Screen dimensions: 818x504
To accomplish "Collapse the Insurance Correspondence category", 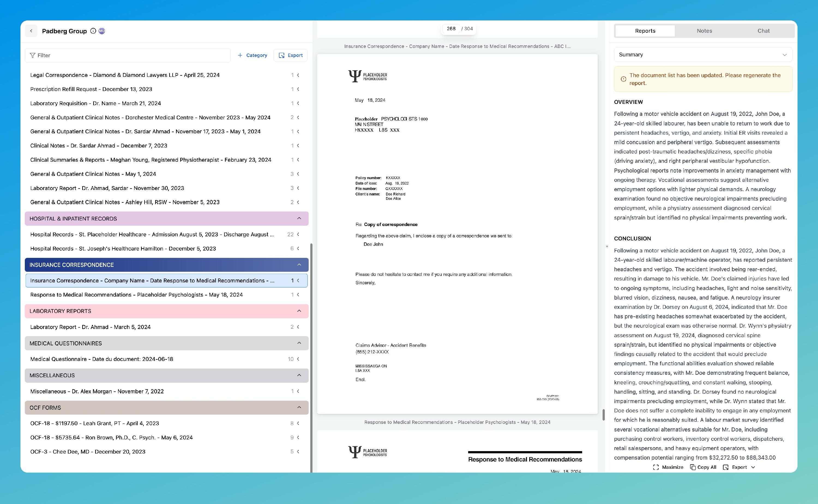I will (299, 265).
